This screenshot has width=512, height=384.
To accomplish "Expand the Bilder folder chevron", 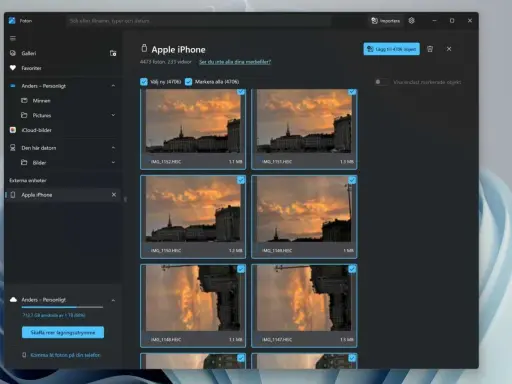I will coord(113,162).
